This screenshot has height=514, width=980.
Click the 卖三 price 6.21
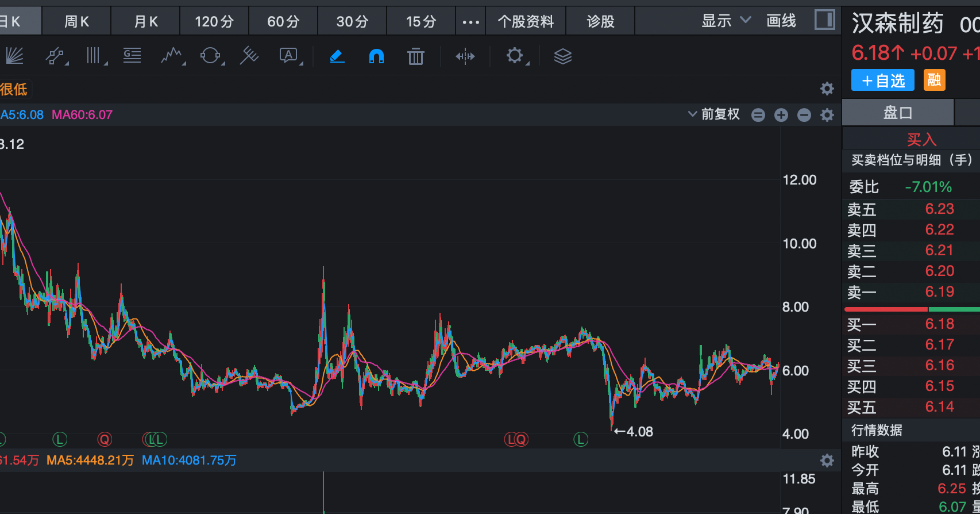(939, 250)
